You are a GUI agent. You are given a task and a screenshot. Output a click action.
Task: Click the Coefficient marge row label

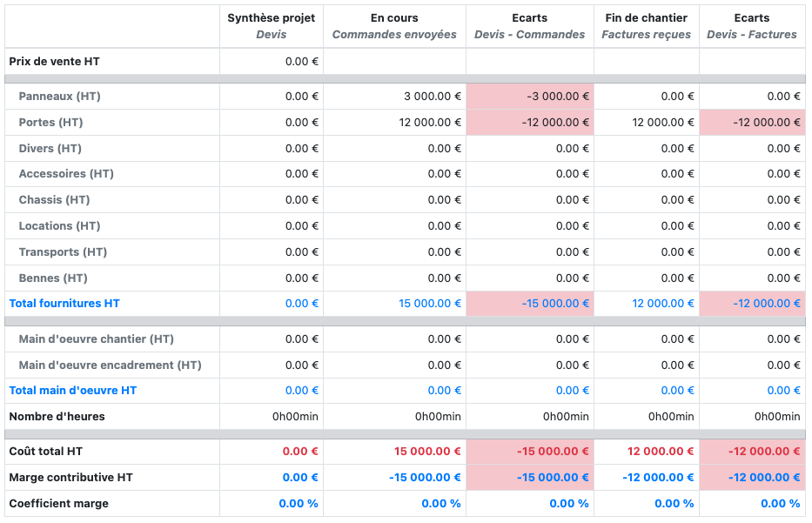58,504
